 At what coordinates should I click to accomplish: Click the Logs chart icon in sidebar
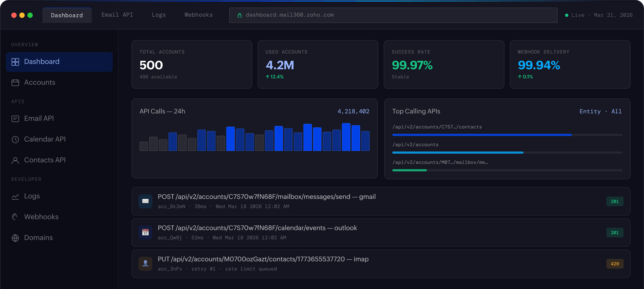click(15, 197)
